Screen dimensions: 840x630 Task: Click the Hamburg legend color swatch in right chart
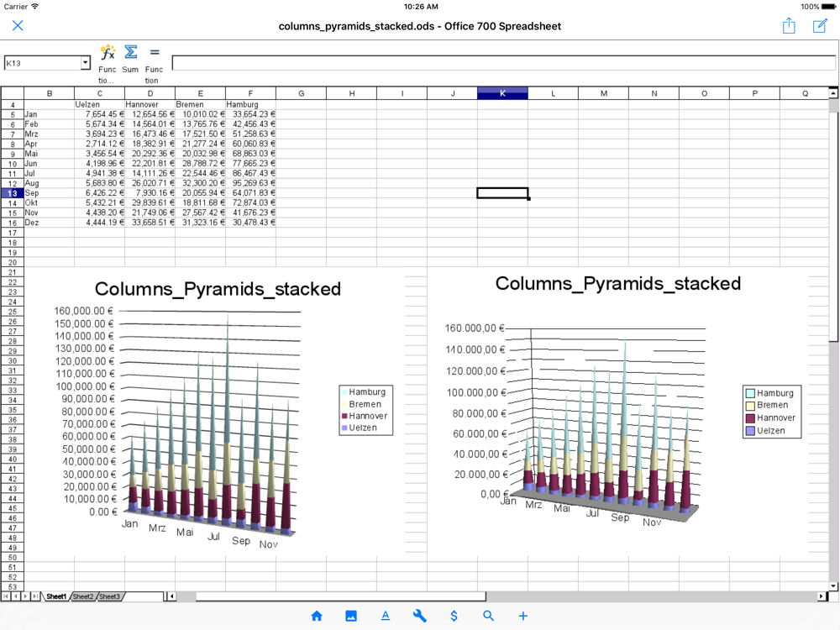click(x=750, y=393)
